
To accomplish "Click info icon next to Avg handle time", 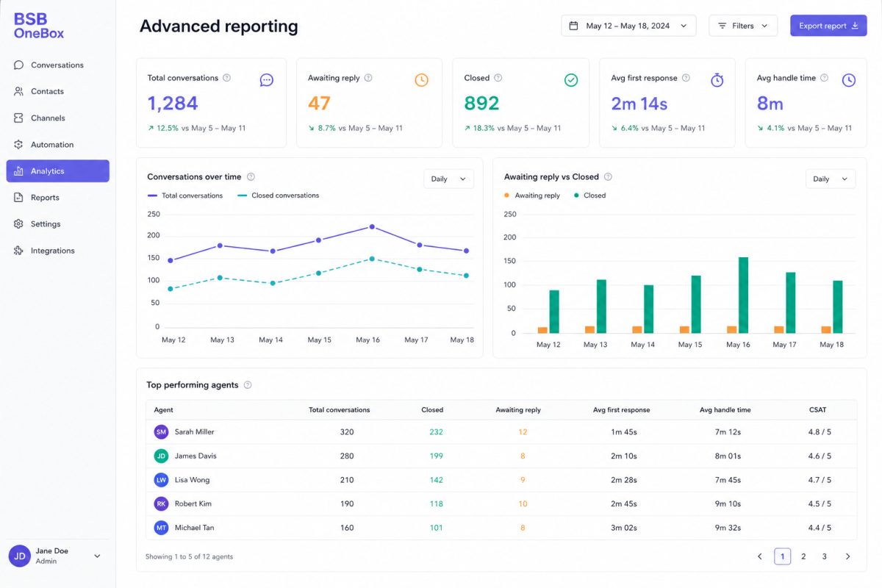I will click(824, 78).
